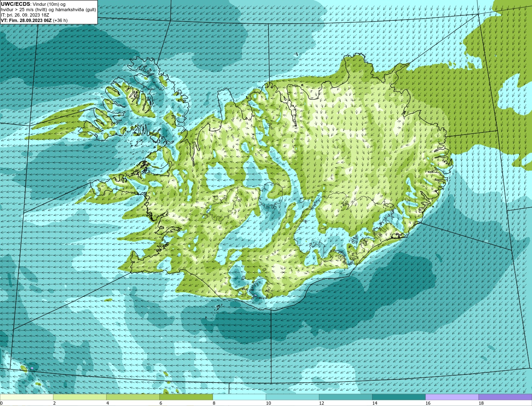Click the '2' label under the color scale
The image size is (532, 406).
(x=54, y=403)
